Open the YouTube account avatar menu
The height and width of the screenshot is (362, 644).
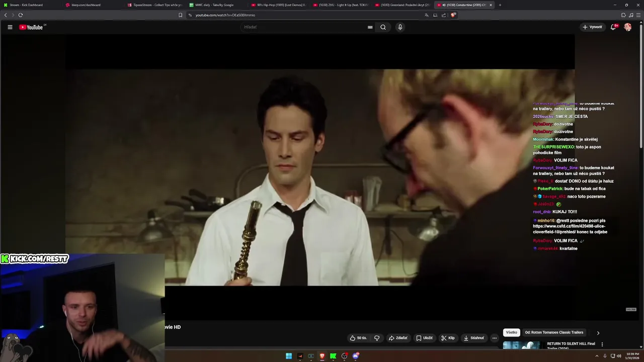click(x=628, y=27)
